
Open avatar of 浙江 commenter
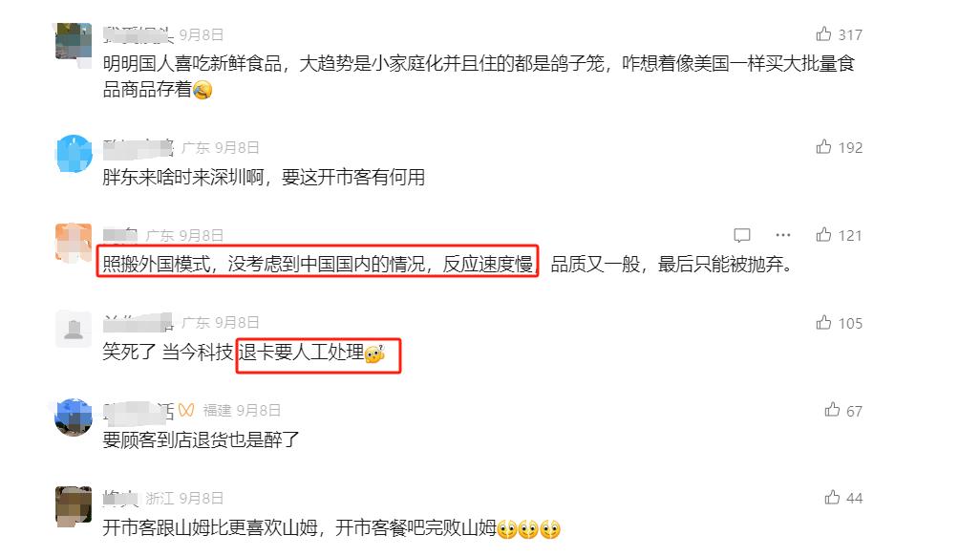[74, 505]
